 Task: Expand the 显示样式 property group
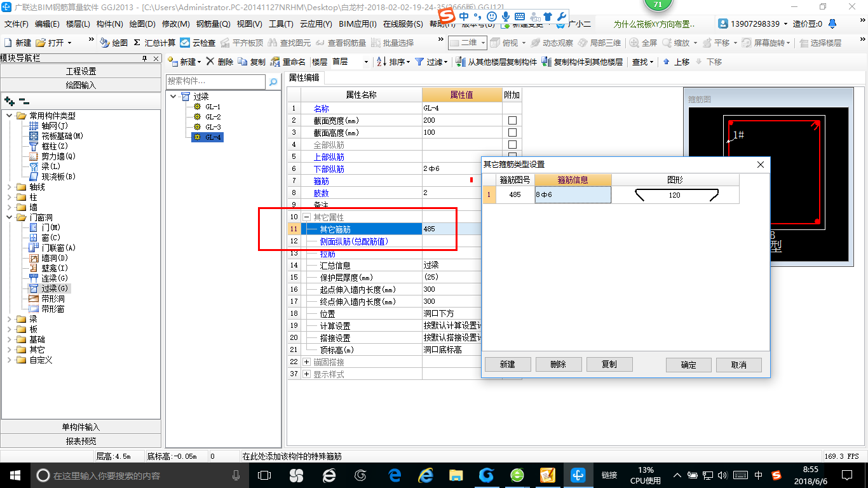click(307, 374)
